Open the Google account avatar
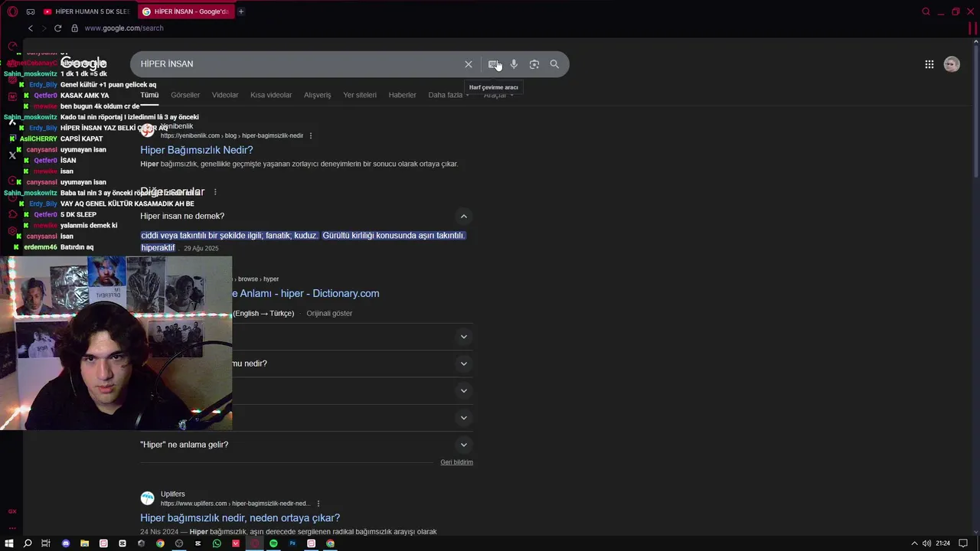Viewport: 980px width, 551px height. tap(952, 64)
